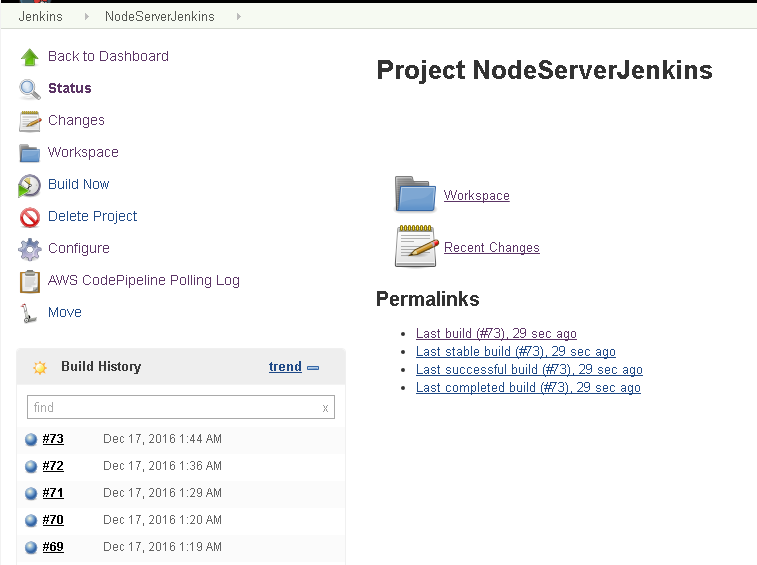This screenshot has width=757, height=565.
Task: Click the notepad Changes icon in sidebar
Action: (x=30, y=121)
